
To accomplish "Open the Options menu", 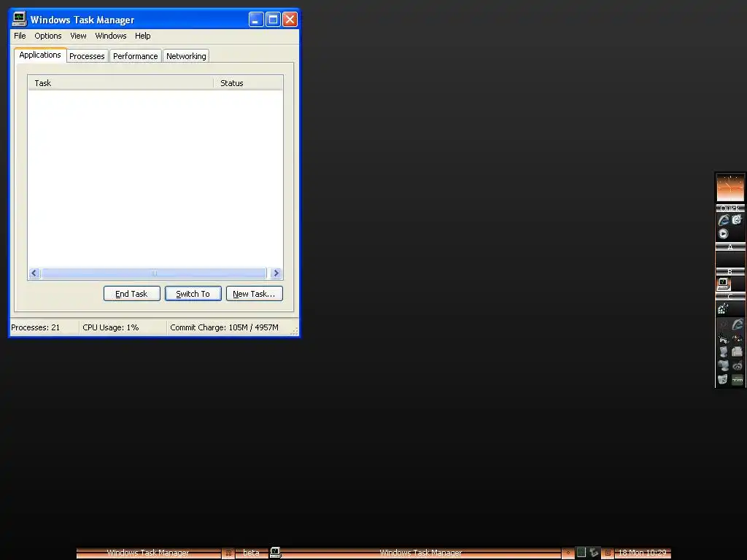I will click(x=47, y=36).
